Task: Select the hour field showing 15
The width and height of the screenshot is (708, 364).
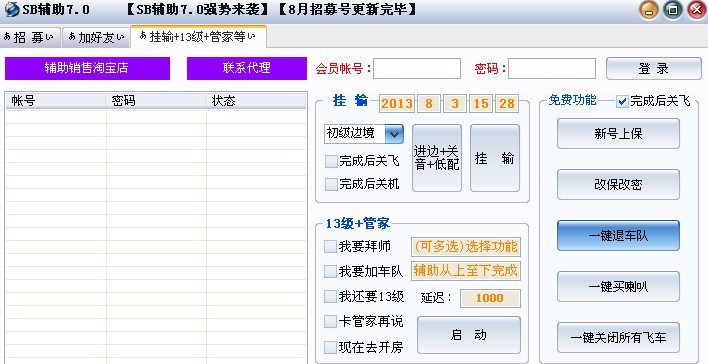Action: 481,104
